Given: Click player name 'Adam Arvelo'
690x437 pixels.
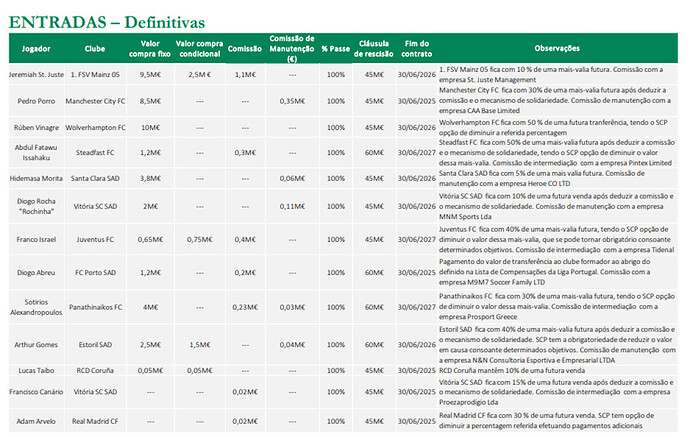Looking at the screenshot, I should tap(36, 421).
